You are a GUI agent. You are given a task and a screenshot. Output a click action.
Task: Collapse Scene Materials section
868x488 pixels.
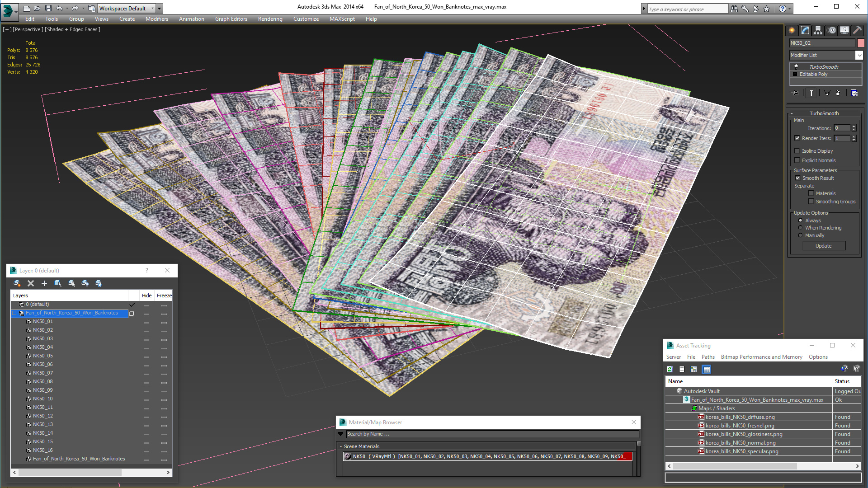(340, 446)
